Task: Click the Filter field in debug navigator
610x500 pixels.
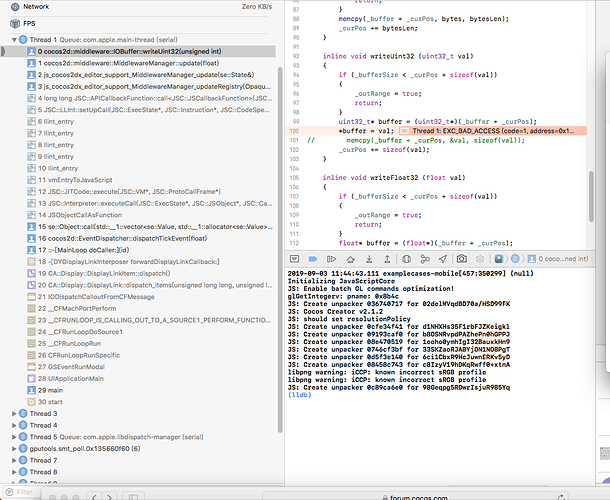Action: pyautogui.click(x=25, y=492)
